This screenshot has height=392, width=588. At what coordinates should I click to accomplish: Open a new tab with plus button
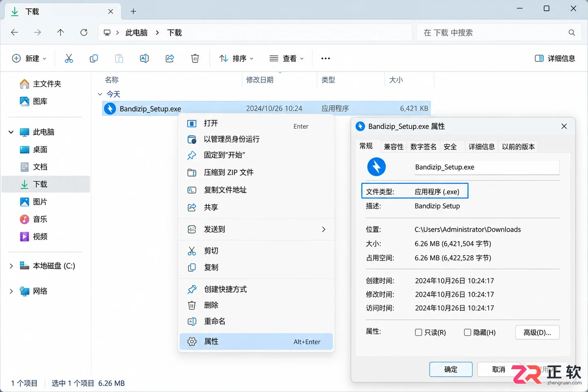133,11
